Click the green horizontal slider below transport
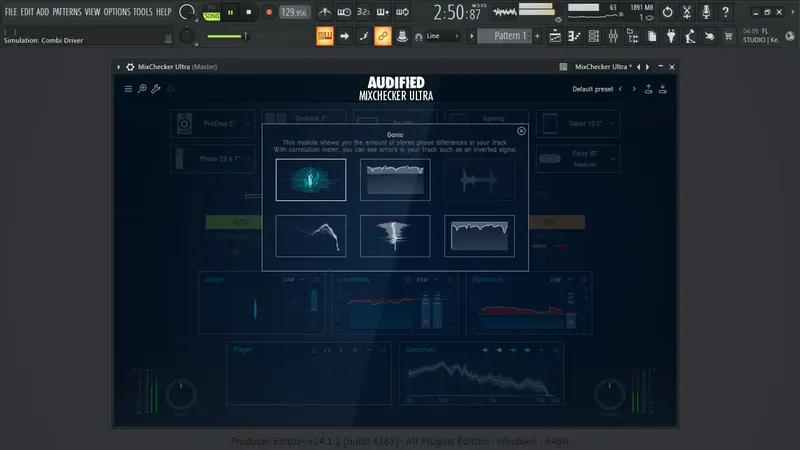Viewport: 800px width, 450px height. click(x=227, y=36)
